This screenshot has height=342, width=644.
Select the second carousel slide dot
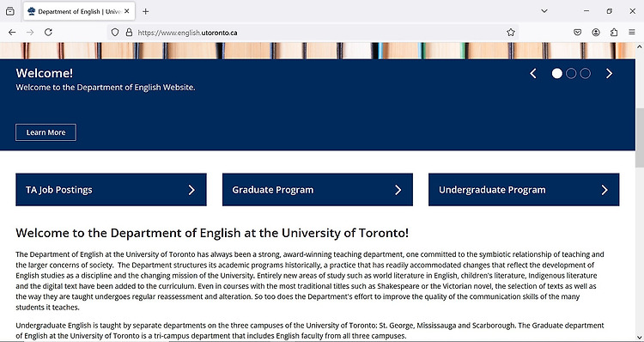tap(571, 74)
